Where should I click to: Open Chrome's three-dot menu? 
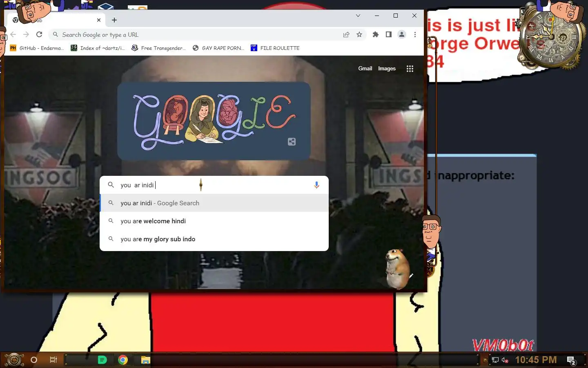(x=415, y=34)
